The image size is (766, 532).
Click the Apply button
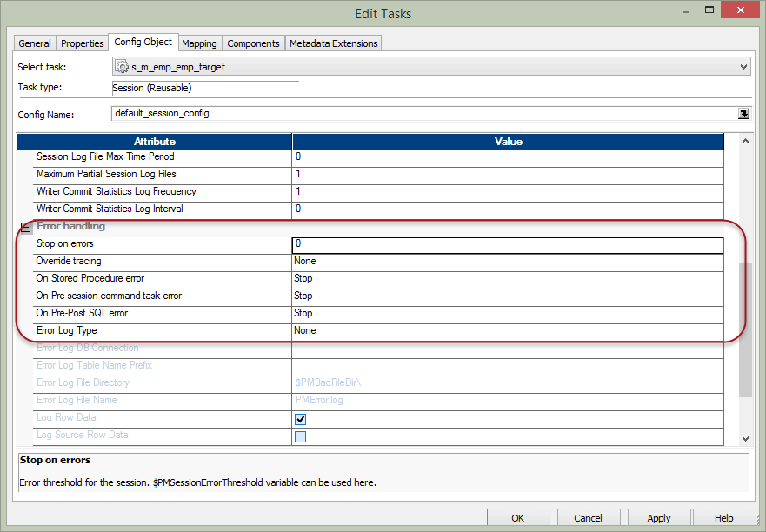coord(658,518)
